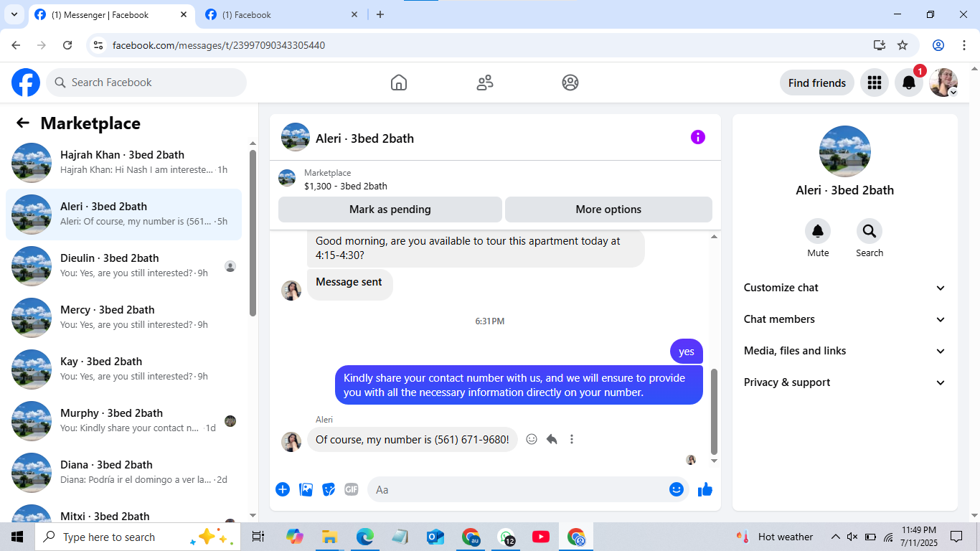The height and width of the screenshot is (551, 980).
Task: Open Task View on the taskbar
Action: pyautogui.click(x=258, y=537)
